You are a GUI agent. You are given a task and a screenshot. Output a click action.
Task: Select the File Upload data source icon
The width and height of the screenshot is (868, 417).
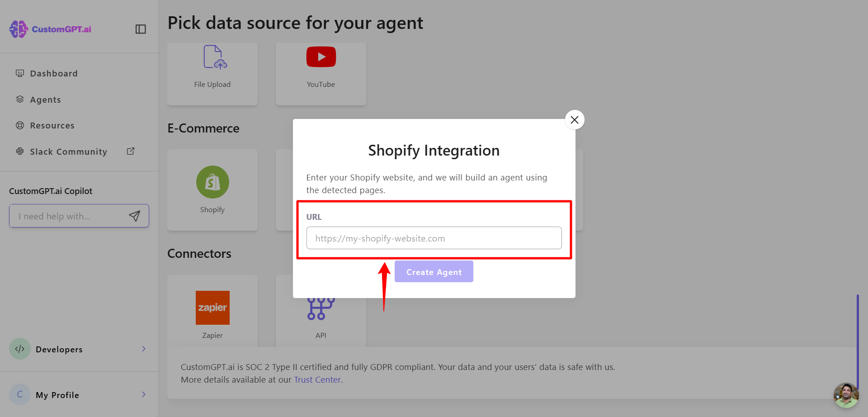click(x=215, y=57)
